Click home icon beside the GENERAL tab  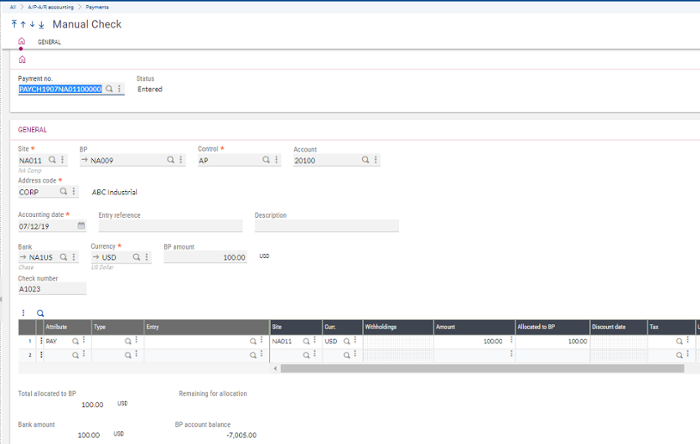[x=21, y=42]
